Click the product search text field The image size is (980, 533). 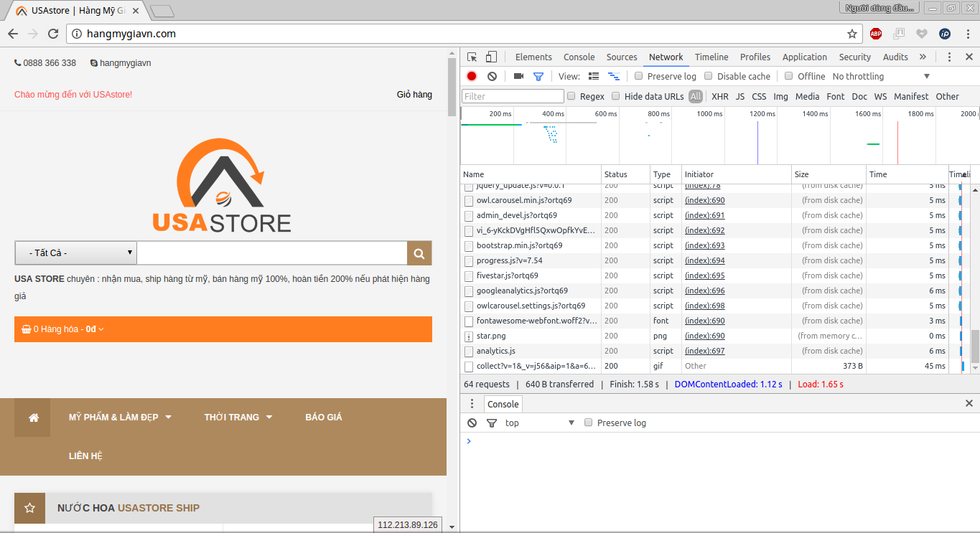coord(272,253)
